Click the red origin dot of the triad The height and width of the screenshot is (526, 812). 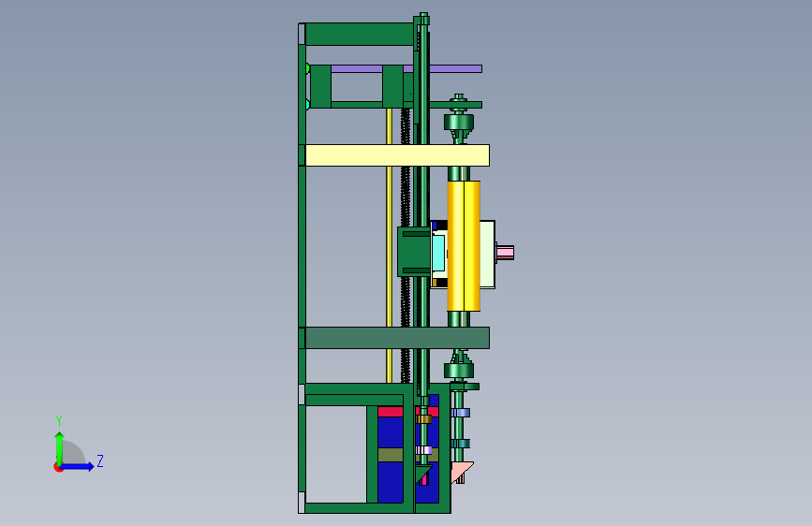pyautogui.click(x=58, y=467)
